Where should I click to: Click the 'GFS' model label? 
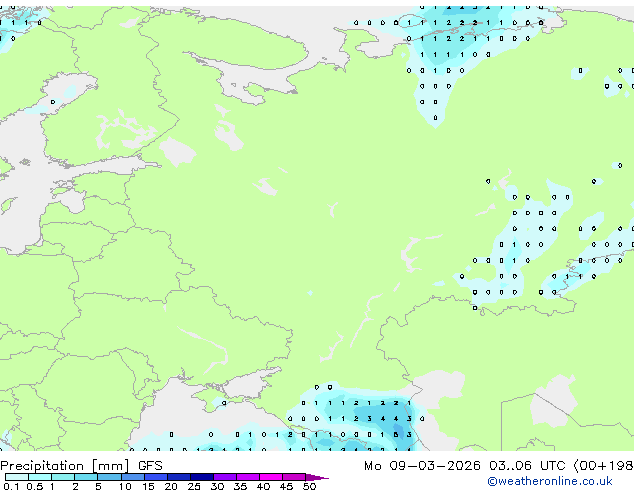pyautogui.click(x=150, y=466)
